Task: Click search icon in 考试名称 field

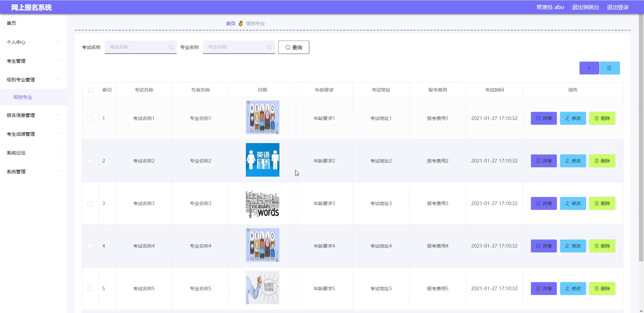Action: tap(171, 47)
